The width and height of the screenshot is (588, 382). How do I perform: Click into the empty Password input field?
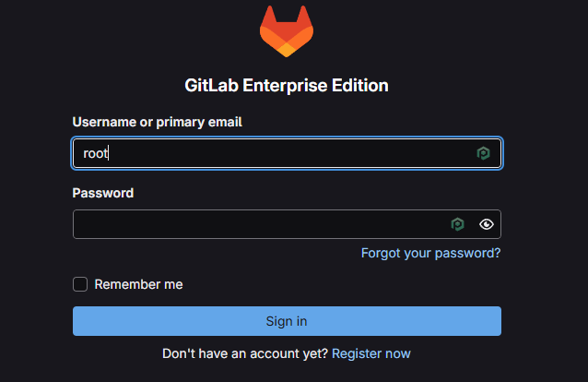(x=258, y=224)
